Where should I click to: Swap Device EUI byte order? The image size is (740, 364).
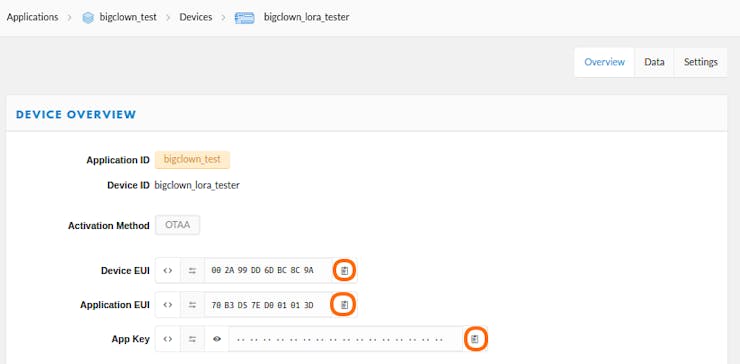click(x=192, y=271)
